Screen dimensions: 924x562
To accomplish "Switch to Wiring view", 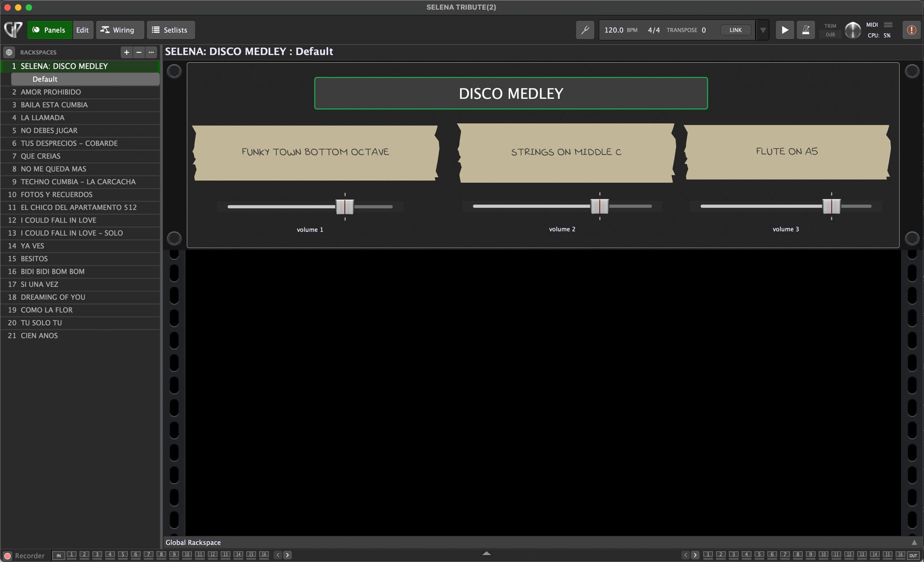I will point(120,30).
